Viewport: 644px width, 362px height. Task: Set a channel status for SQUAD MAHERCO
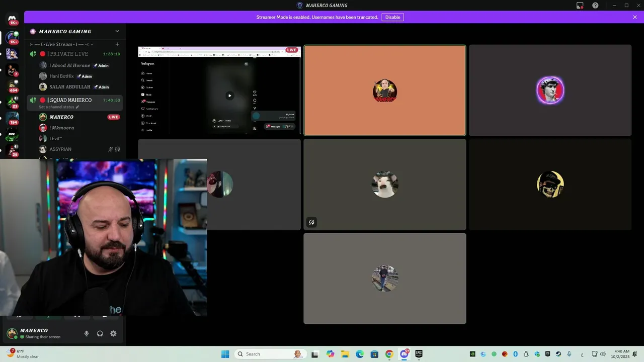click(x=59, y=107)
